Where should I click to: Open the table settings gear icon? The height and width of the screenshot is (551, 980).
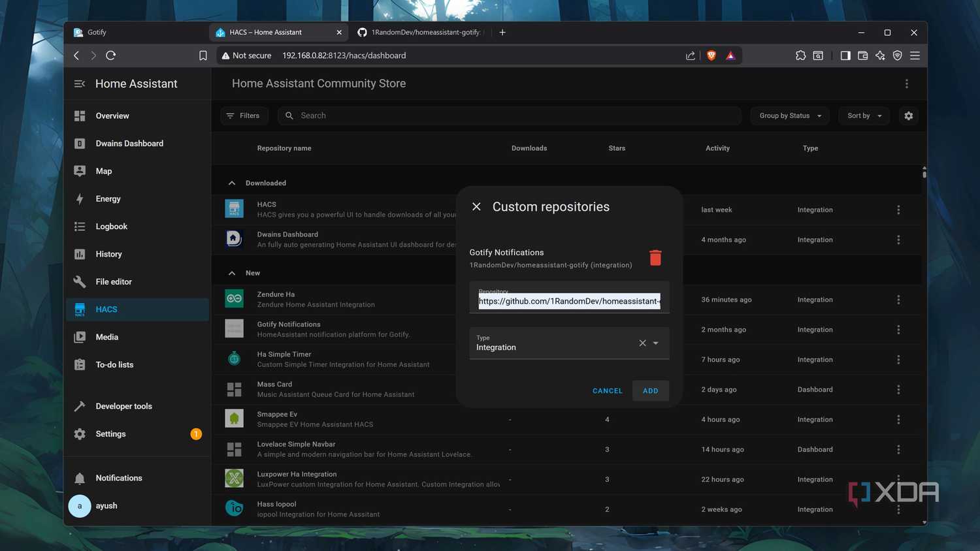pyautogui.click(x=909, y=116)
